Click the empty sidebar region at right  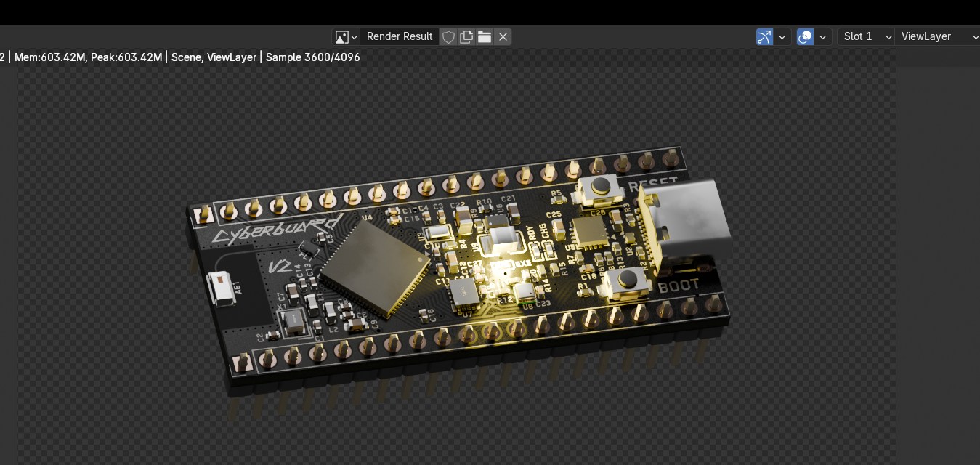[937, 254]
